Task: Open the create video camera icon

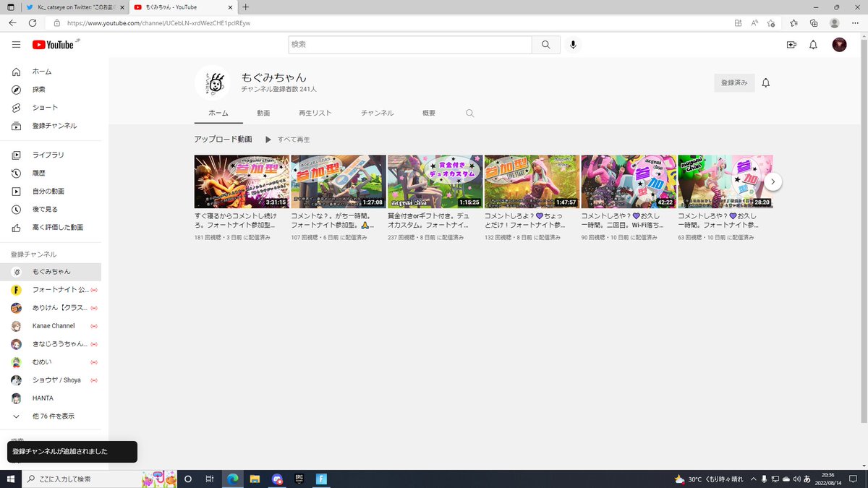Action: pyautogui.click(x=791, y=45)
